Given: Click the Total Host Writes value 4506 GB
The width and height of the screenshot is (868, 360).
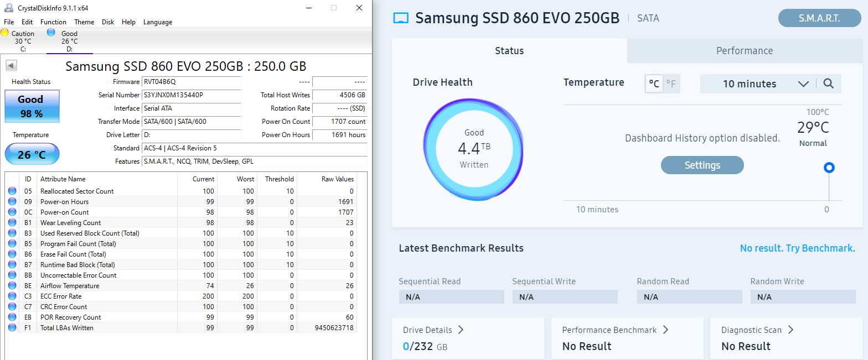Looking at the screenshot, I should [x=339, y=95].
